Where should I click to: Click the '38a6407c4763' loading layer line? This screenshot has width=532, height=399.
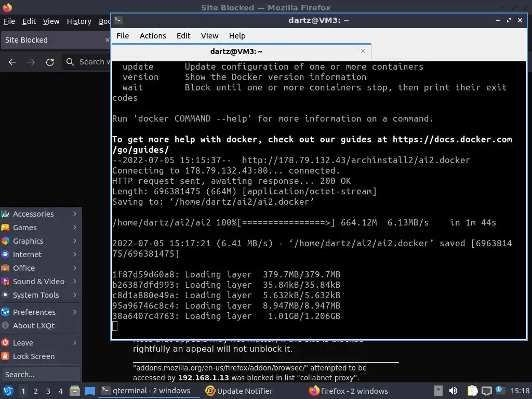tap(227, 316)
